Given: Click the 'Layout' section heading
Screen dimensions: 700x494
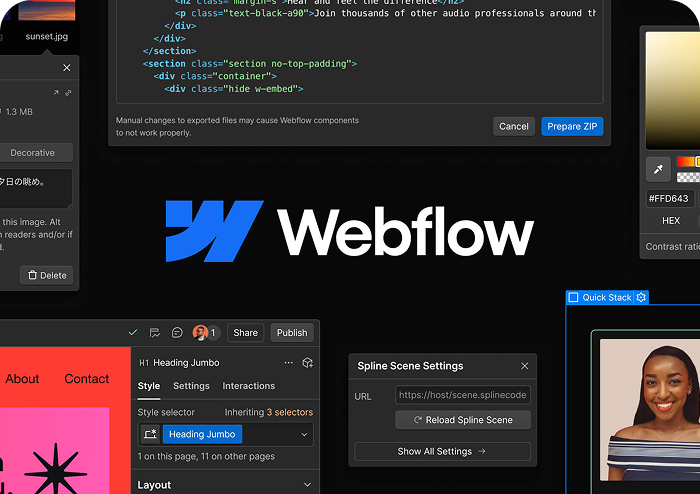Looking at the screenshot, I should click(x=154, y=485).
